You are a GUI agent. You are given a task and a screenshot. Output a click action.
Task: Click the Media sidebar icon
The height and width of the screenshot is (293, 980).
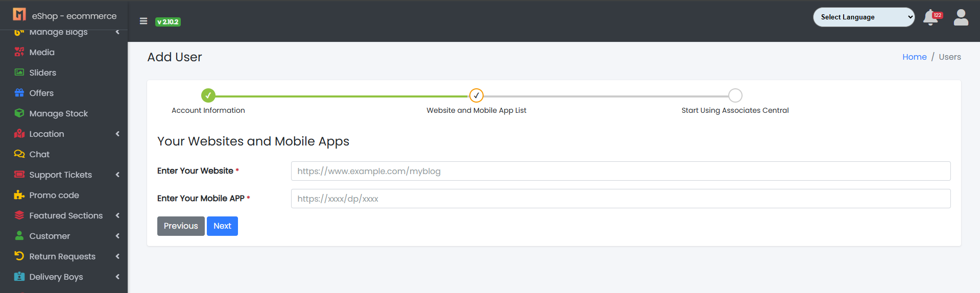(x=19, y=52)
